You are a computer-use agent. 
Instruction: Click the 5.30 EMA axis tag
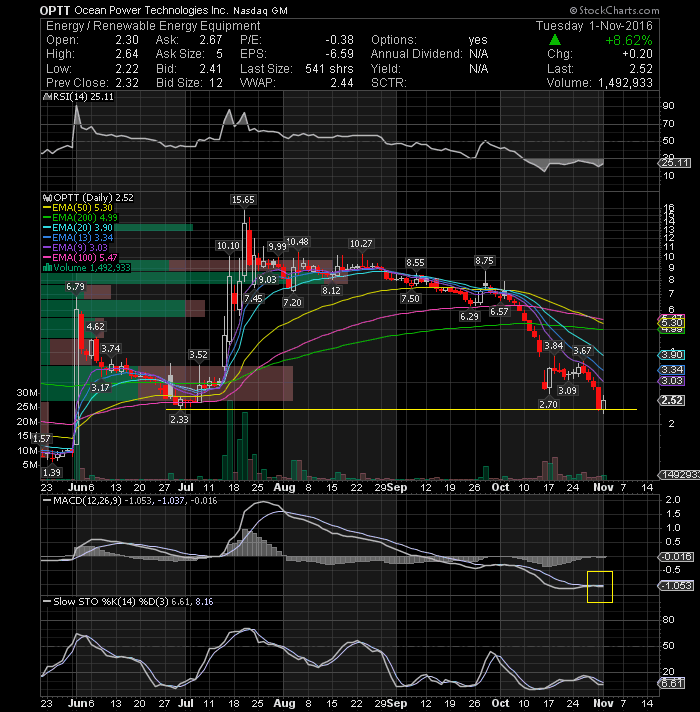[x=672, y=323]
